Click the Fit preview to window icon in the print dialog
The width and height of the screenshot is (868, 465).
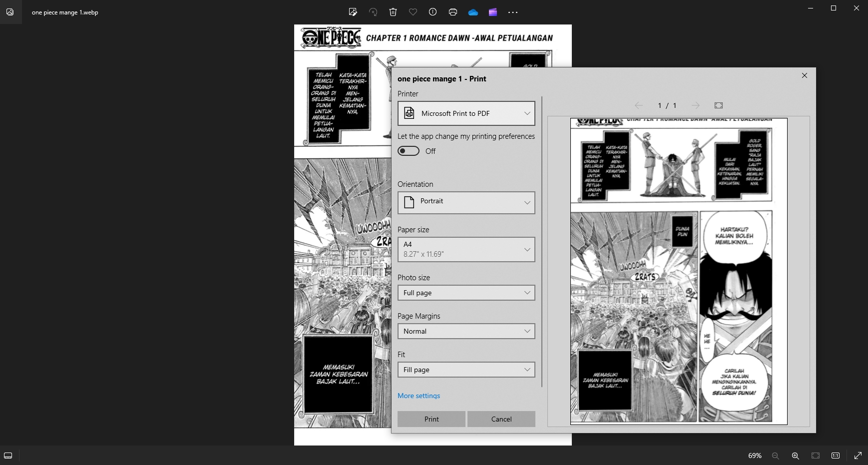click(719, 105)
